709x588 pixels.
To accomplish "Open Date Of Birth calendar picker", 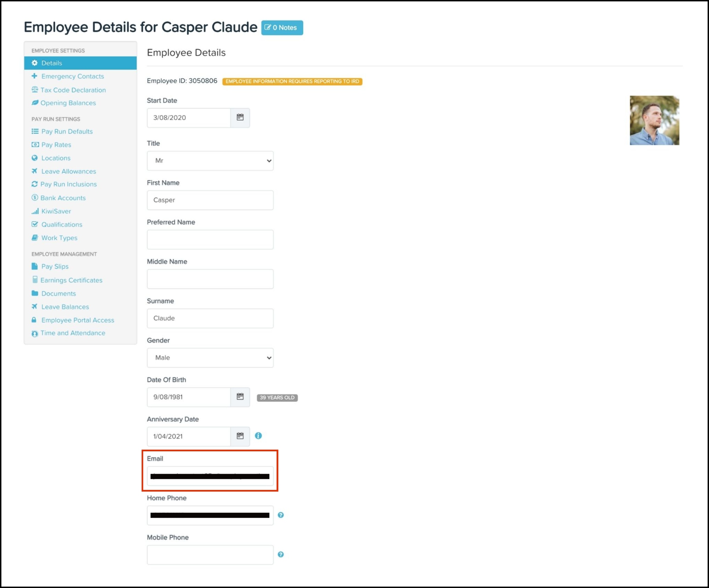I will coord(240,397).
